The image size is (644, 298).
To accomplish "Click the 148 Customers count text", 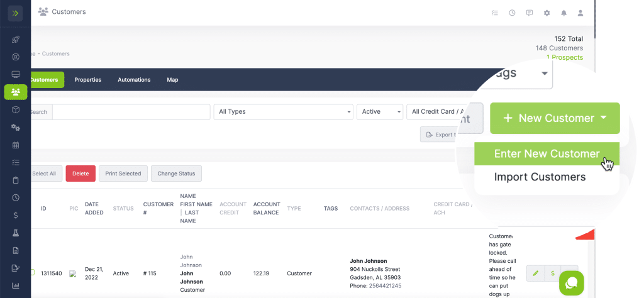I will (x=559, y=48).
